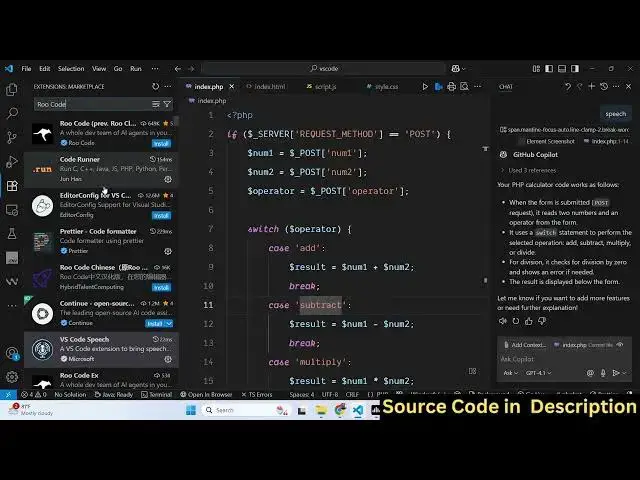Screen dimensions: 640x480
Task: Open the Selection menu
Action: coord(71,69)
